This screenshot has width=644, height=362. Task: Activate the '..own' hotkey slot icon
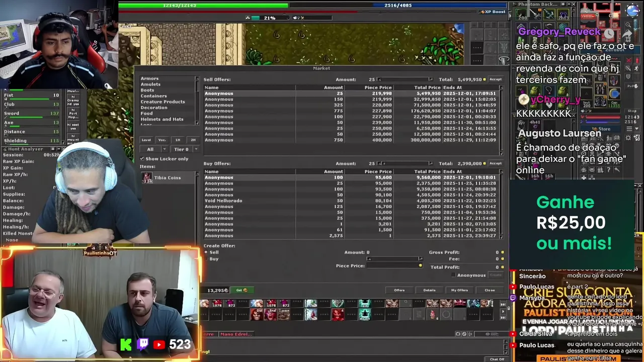pos(284,314)
